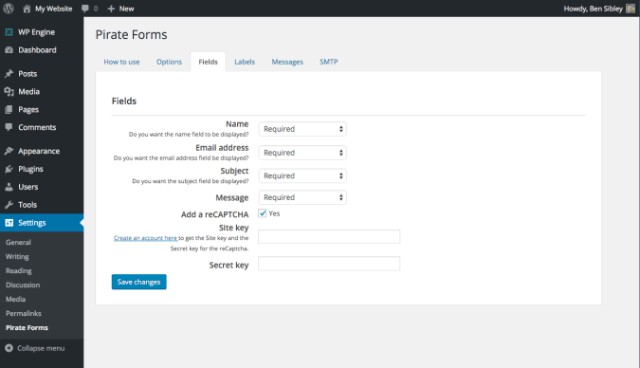Screen dimensions: 640x368
Task: Open the Subject field Required dropdown
Action: pyautogui.click(x=302, y=176)
